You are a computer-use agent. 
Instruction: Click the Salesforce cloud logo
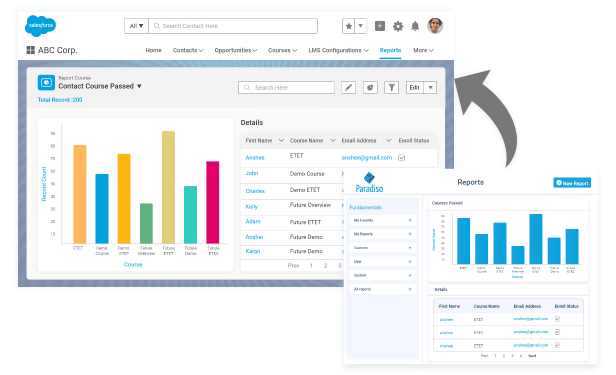tap(40, 26)
